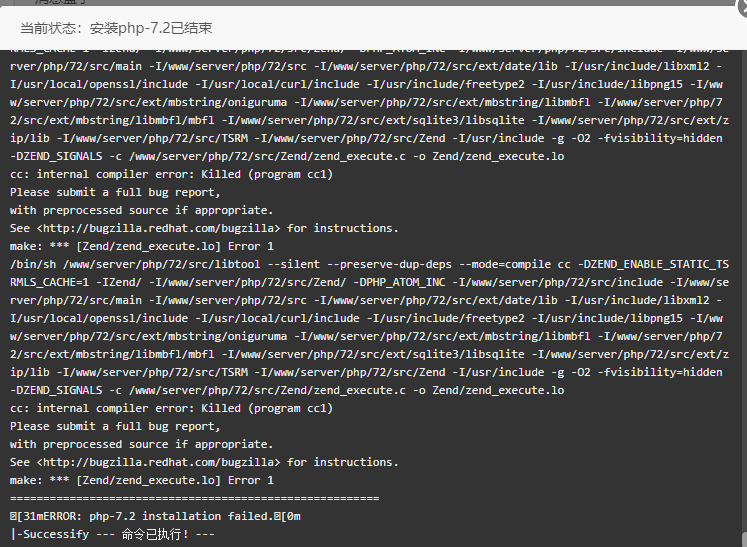Click the equals-sign separator line
747x547 pixels.
(x=194, y=498)
